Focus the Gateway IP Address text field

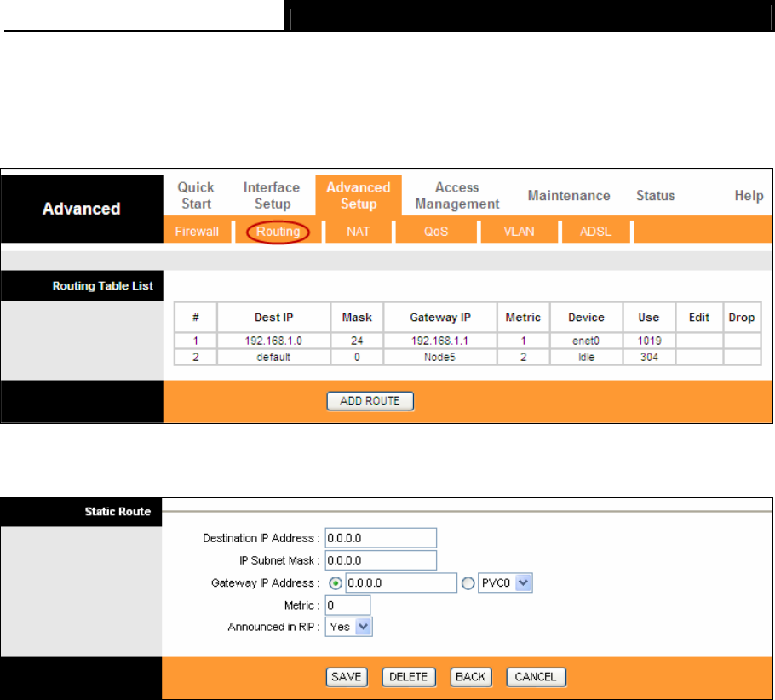click(x=401, y=582)
